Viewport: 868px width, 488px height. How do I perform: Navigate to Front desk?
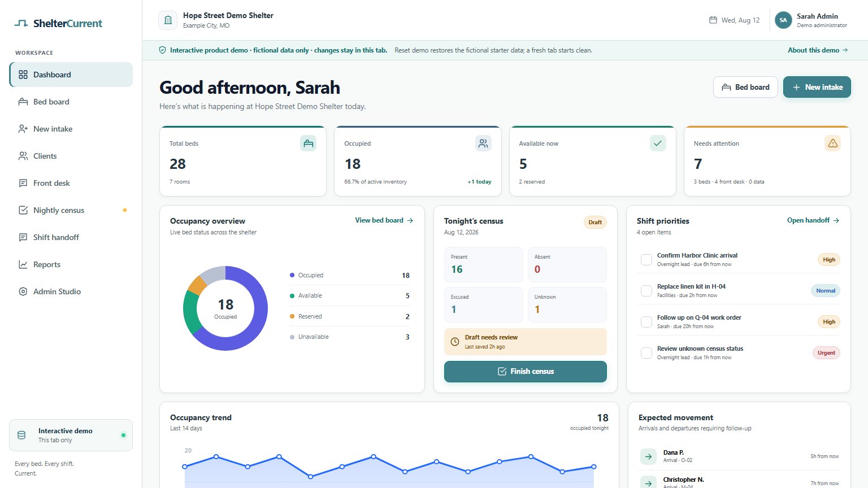[x=71, y=183]
